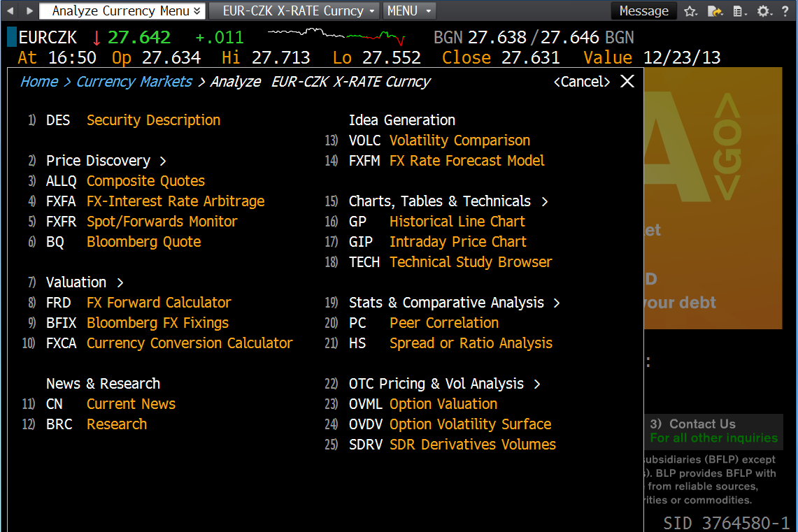The height and width of the screenshot is (532, 798).
Task: Click the Hi value 27.713
Action: 281,57
